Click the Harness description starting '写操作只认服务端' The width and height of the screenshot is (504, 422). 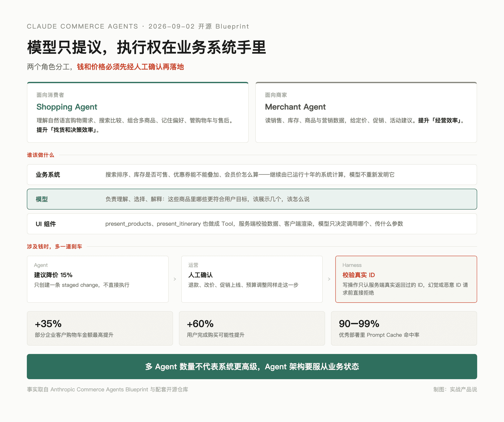pos(405,289)
